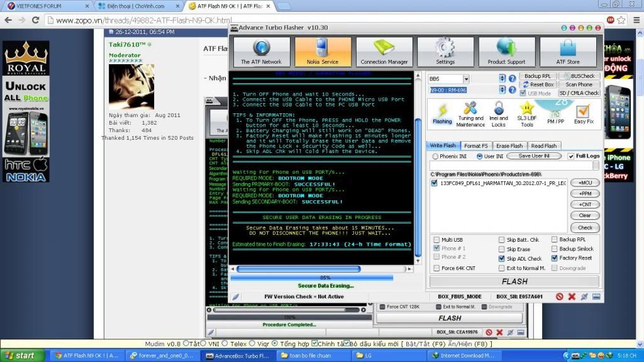Switch to Write Flash tab
644x362 pixels.
coord(443,145)
